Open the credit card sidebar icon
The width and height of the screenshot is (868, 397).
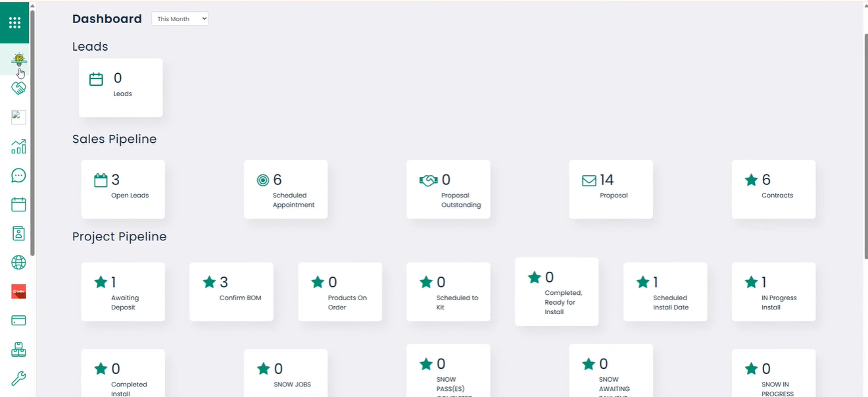coord(18,321)
